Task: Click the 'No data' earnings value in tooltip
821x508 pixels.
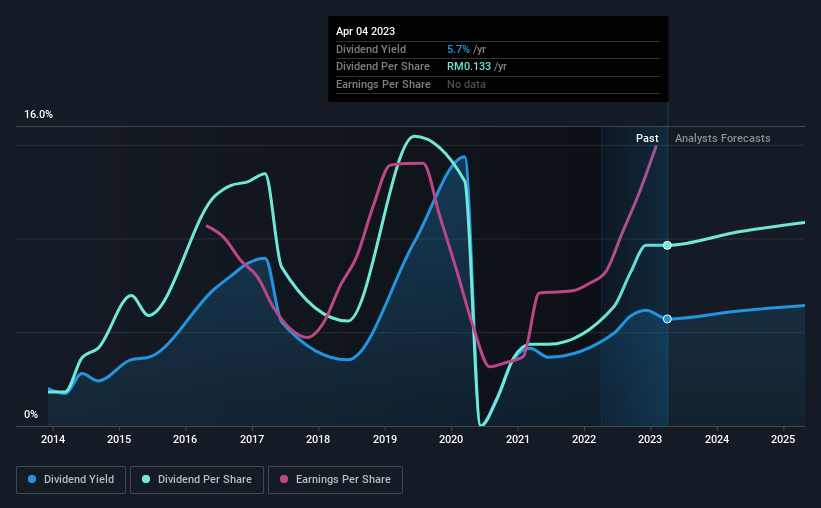Action: click(x=466, y=84)
